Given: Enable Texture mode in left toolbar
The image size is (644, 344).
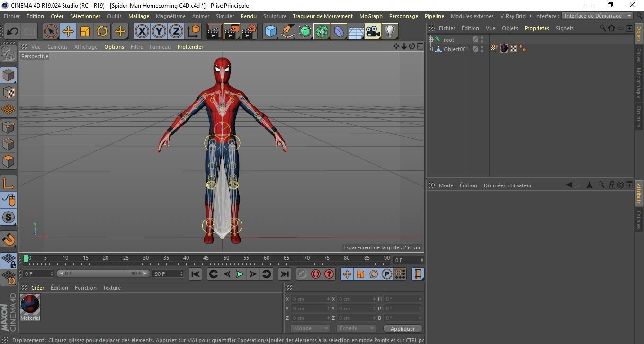Looking at the screenshot, I should (9, 92).
